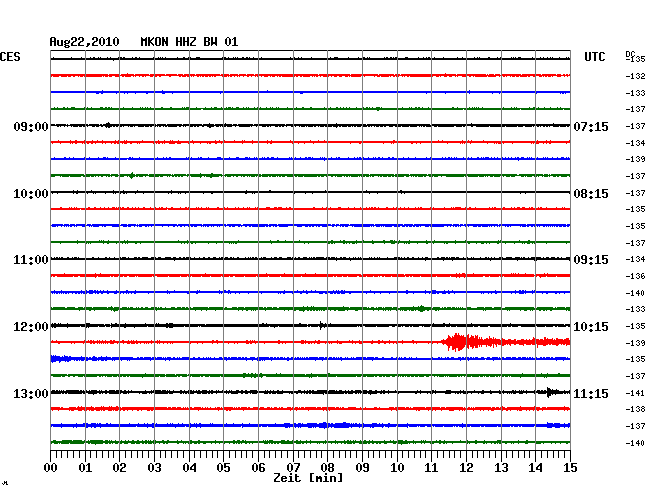This screenshot has height=494, width=650.
Task: Select minute tick label 00
Action: (x=51, y=468)
